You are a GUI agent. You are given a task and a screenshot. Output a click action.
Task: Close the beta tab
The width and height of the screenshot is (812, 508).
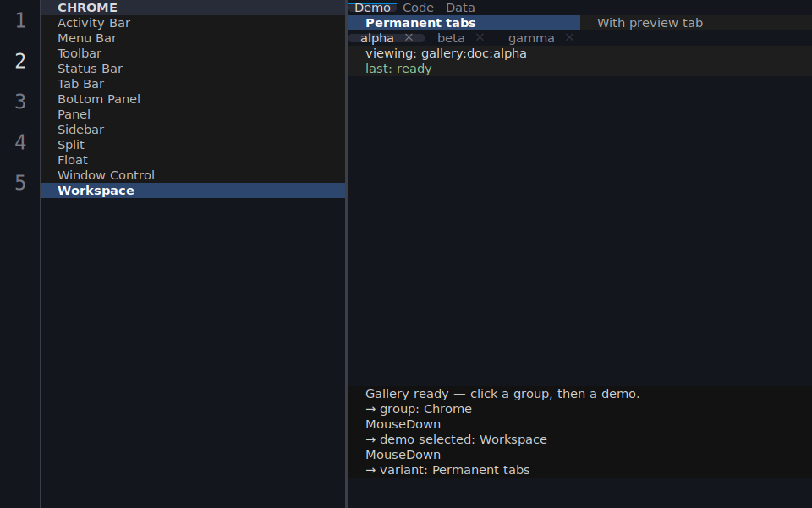point(480,38)
